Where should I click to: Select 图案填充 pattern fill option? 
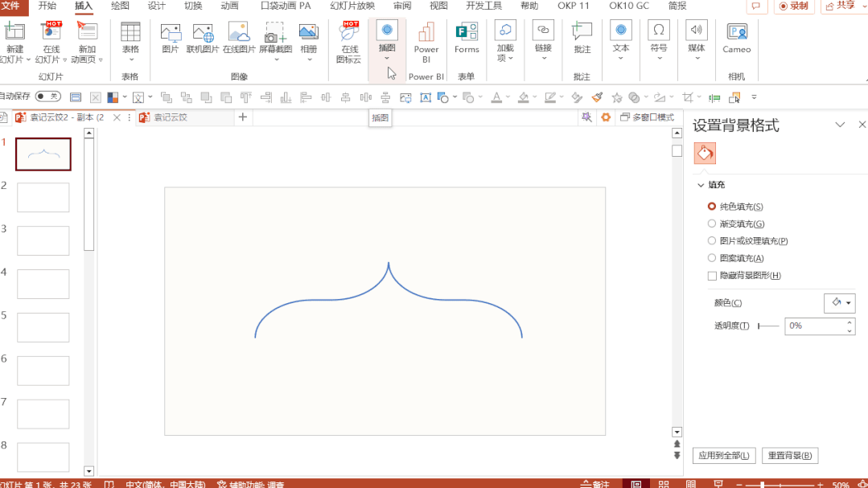click(712, 258)
